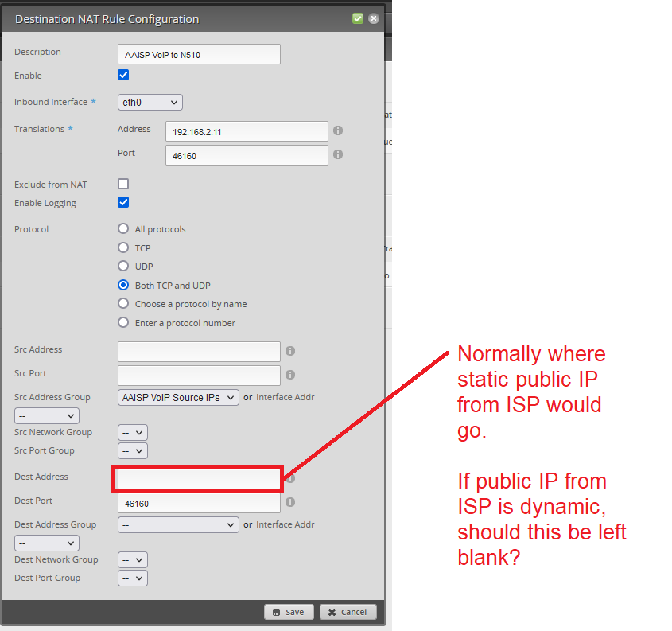Choose Enter a protocol number option

pos(123,322)
